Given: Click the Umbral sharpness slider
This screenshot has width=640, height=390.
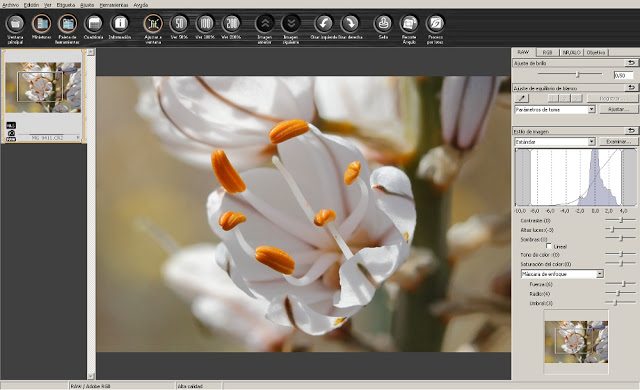Looking at the screenshot, I should coord(620,302).
